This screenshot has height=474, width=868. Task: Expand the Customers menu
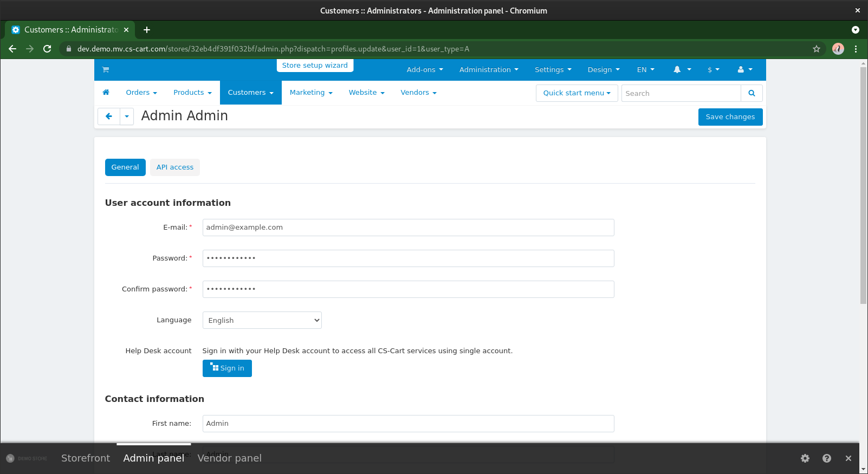click(251, 93)
